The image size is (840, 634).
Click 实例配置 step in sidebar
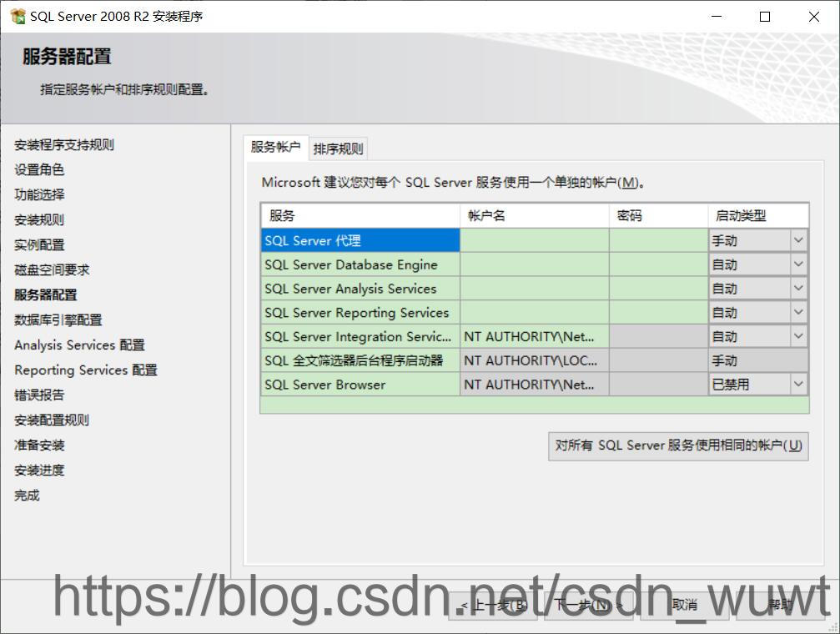point(39,245)
